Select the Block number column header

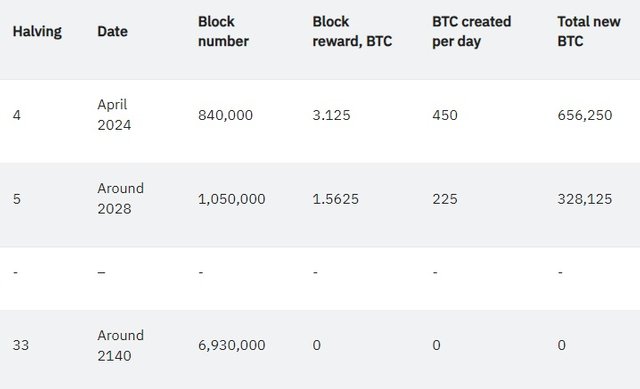point(223,31)
